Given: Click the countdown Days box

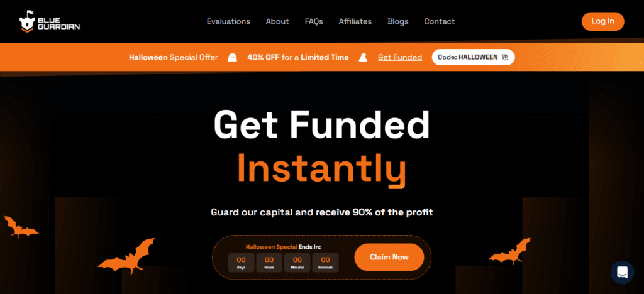Looking at the screenshot, I should pyautogui.click(x=241, y=263).
